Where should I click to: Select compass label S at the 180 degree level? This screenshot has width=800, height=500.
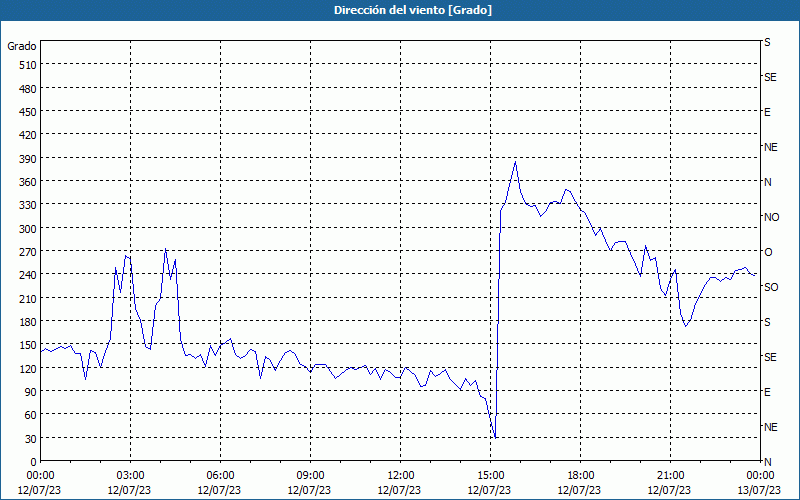click(x=767, y=322)
